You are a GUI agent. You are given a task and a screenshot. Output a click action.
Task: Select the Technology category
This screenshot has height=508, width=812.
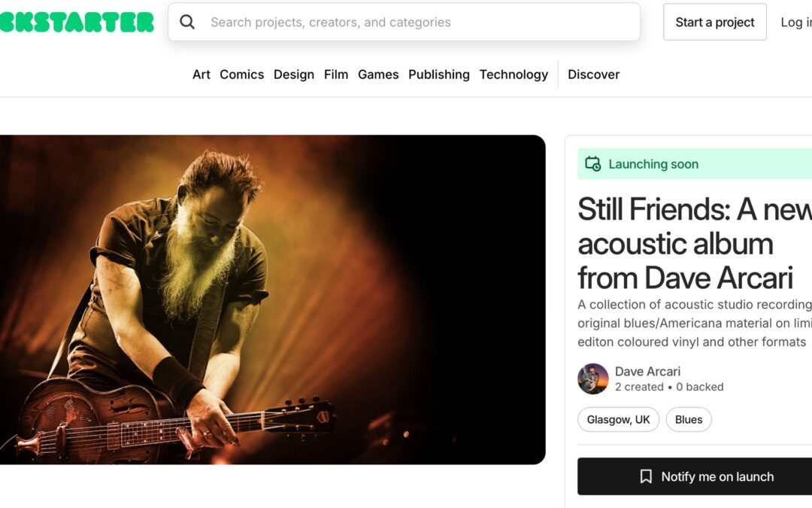pos(514,75)
